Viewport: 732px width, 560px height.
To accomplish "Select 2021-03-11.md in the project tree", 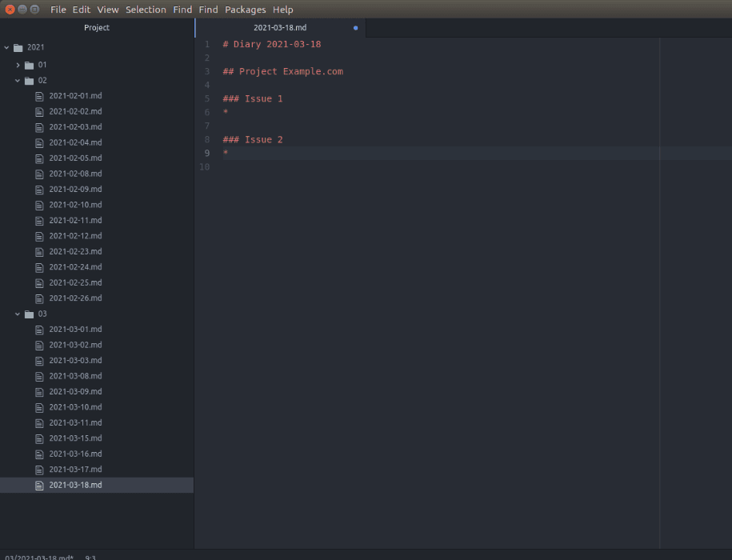I will point(75,422).
